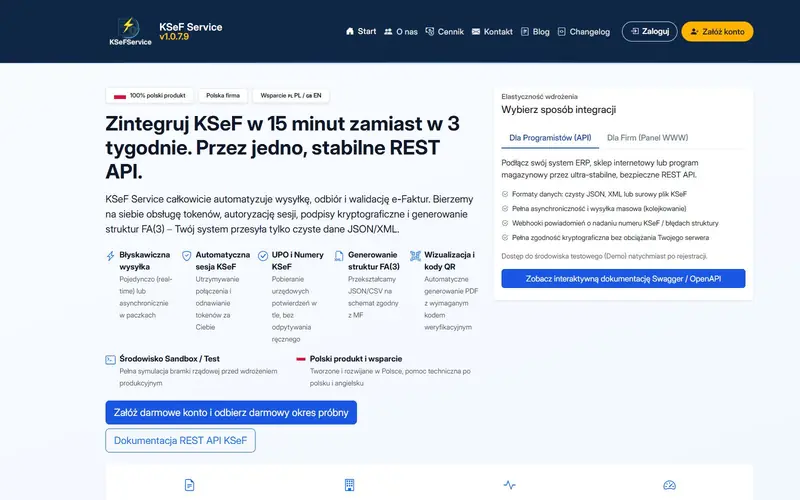Click the Zaloguj button
The width and height of the screenshot is (800, 500).
649,32
